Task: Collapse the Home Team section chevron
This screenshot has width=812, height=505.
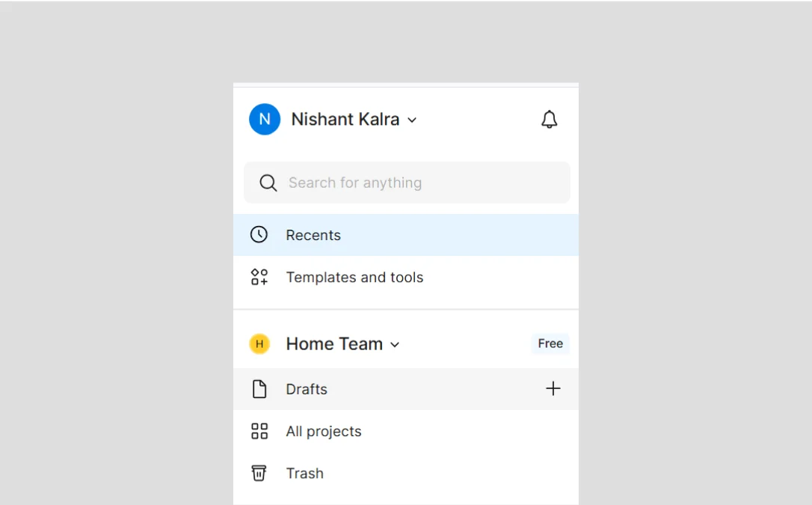Action: point(395,344)
